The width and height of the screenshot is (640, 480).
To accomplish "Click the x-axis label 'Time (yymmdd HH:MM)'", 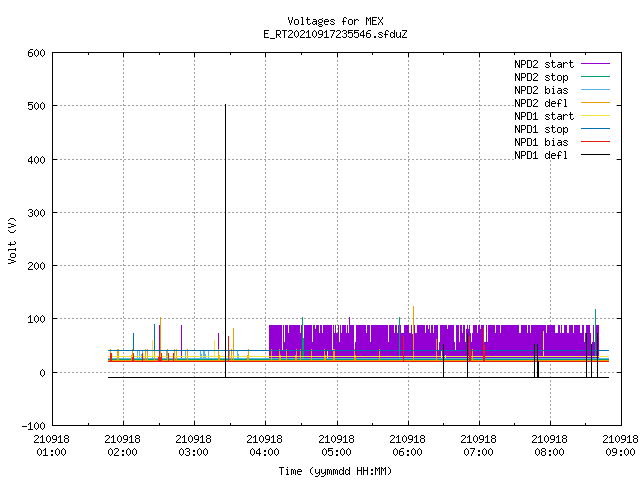I will 335,471.
